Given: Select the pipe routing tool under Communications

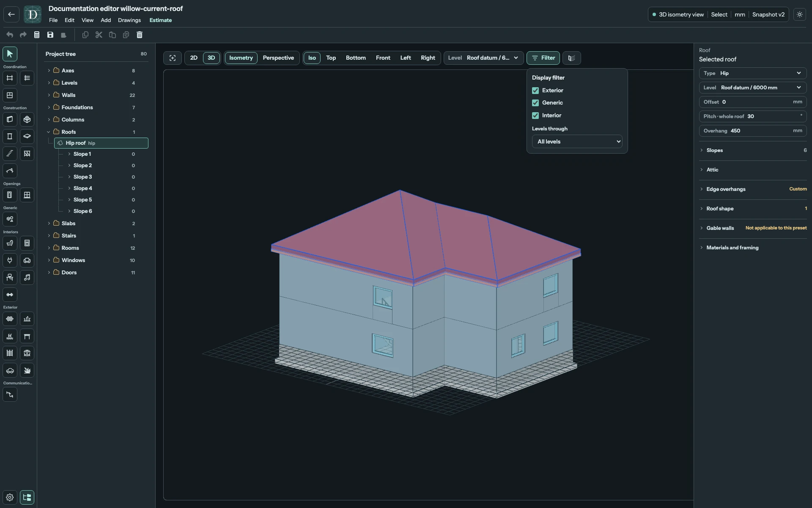Looking at the screenshot, I should [x=10, y=395].
